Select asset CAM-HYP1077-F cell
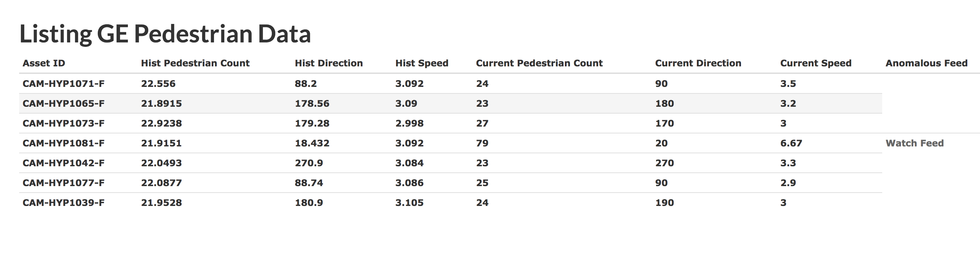The width and height of the screenshot is (980, 260). (64, 183)
